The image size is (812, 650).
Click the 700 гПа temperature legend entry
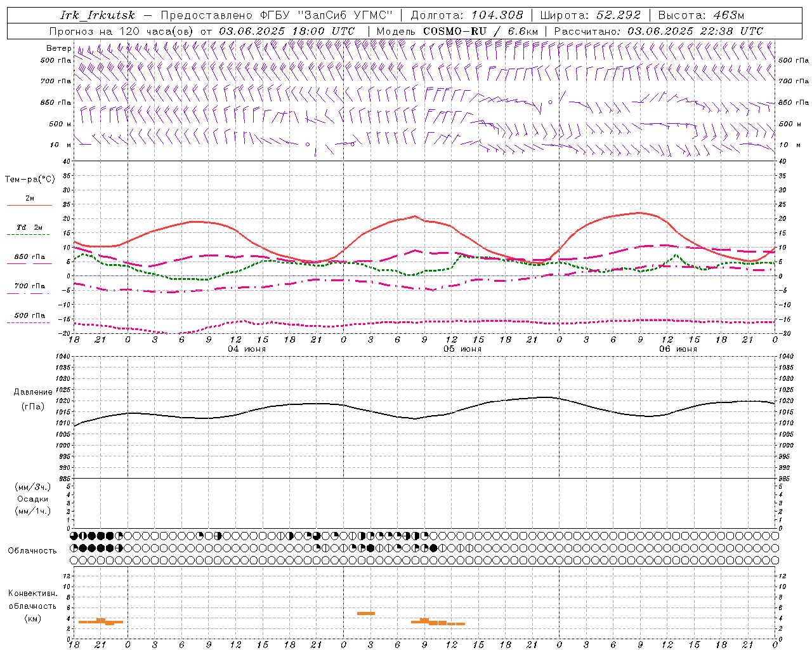pyautogui.click(x=30, y=286)
